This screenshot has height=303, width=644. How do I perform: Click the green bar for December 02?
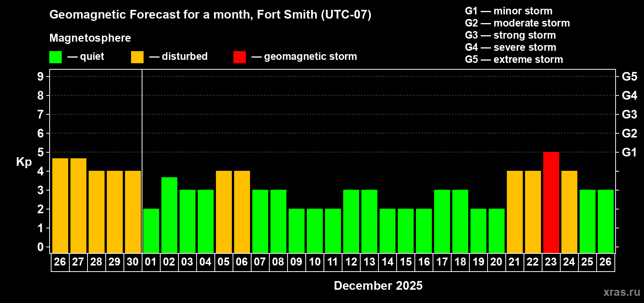point(169,215)
